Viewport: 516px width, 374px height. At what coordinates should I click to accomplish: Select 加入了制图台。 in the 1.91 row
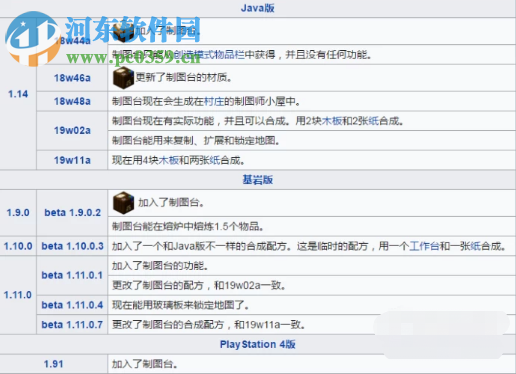[145, 364]
